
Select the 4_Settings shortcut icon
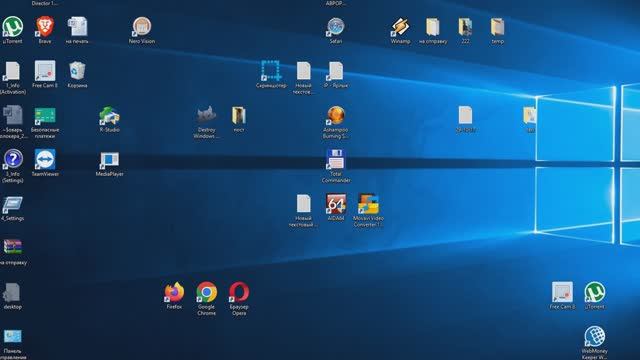[x=12, y=204]
